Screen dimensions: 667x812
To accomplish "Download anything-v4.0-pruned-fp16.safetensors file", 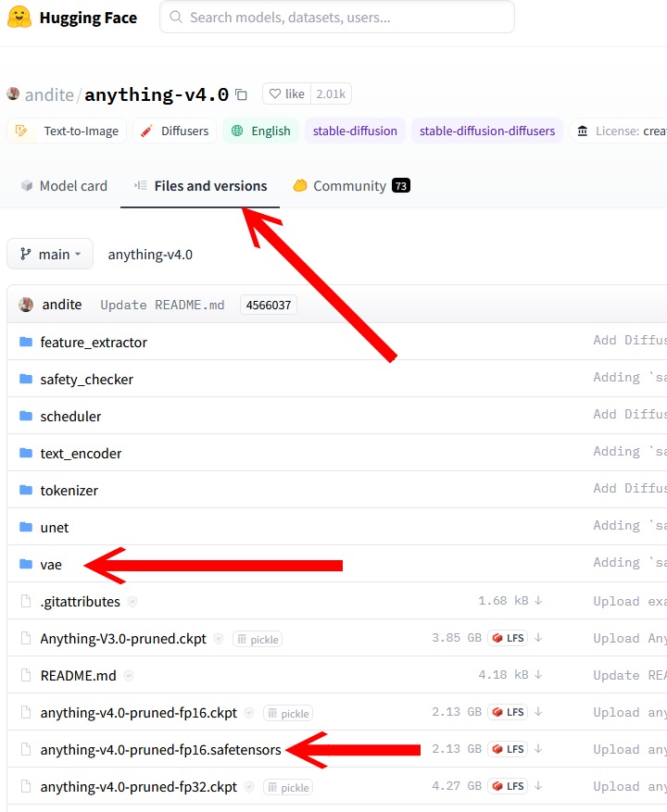I will (x=538, y=749).
